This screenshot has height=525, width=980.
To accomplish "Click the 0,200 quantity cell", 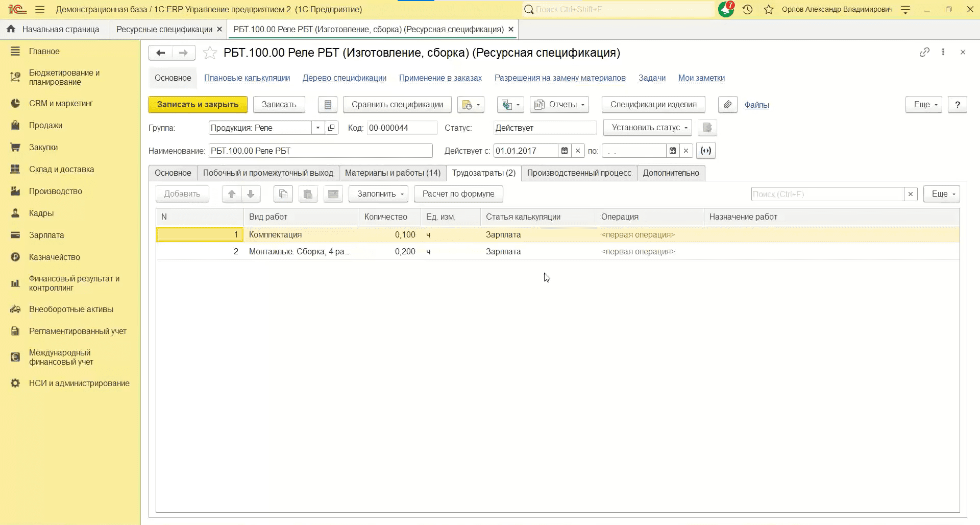I will coord(390,251).
